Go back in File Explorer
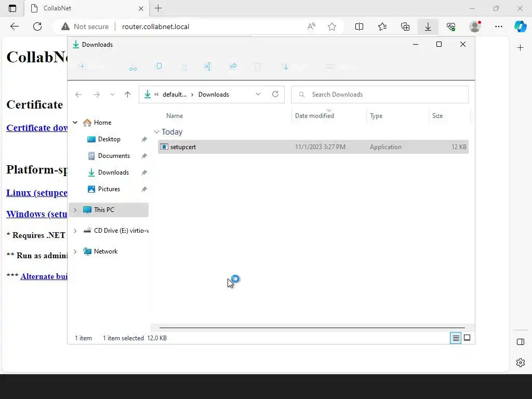532x399 pixels. [78, 95]
